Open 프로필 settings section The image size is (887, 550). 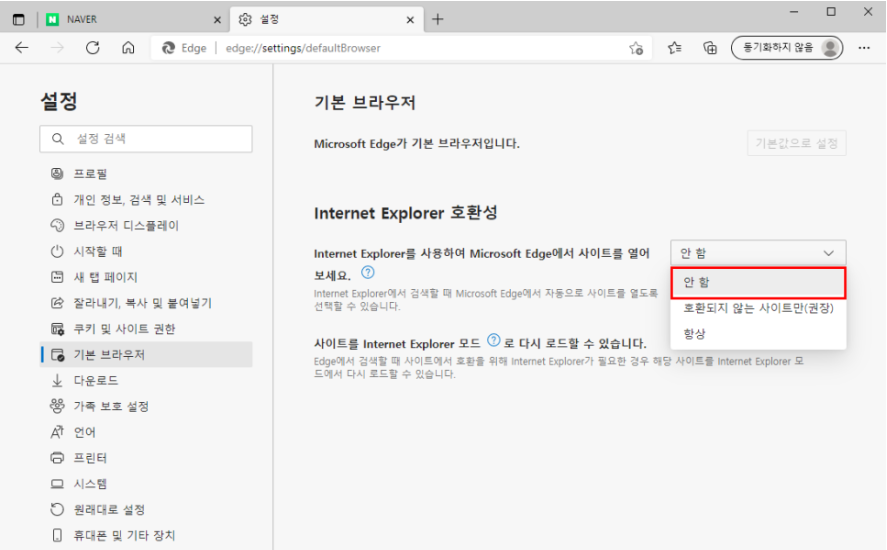[146, 174]
